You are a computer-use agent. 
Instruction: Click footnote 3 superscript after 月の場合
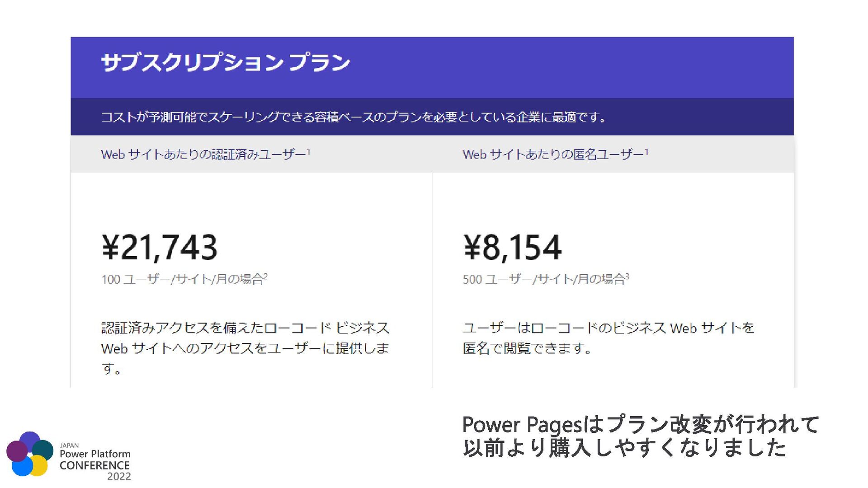[x=627, y=276]
